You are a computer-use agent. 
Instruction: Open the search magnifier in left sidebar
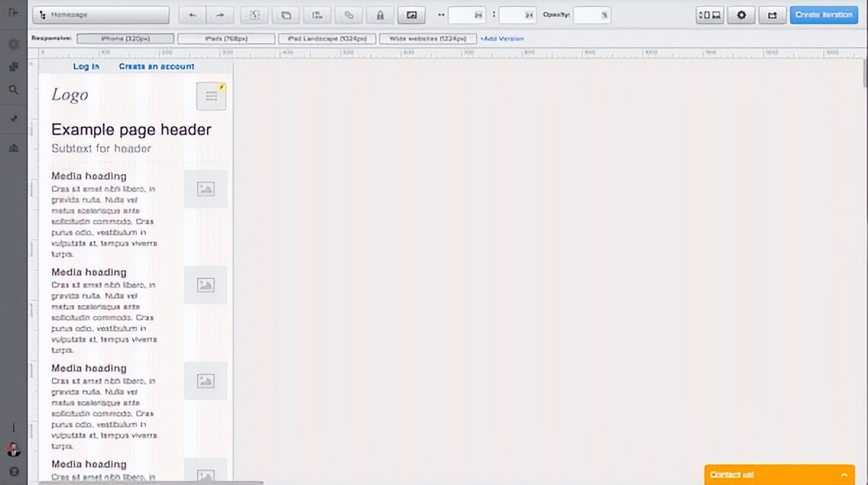point(14,90)
